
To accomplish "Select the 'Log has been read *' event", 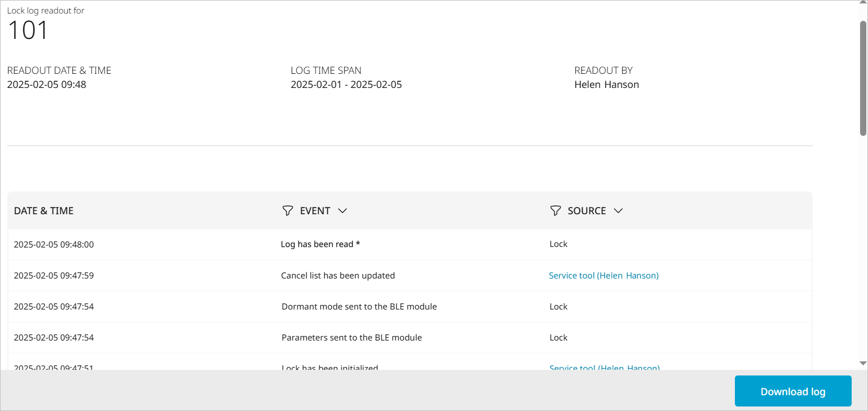I will click(x=320, y=245).
